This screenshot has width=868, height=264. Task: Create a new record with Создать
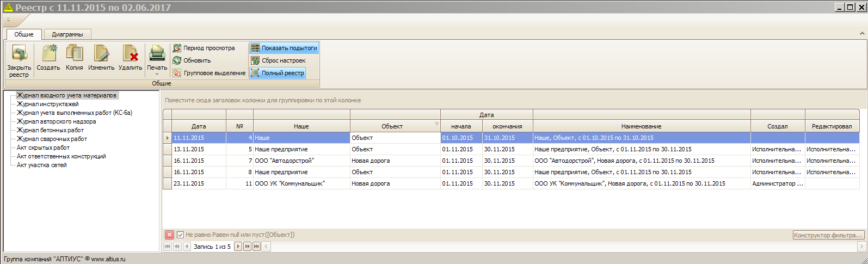(48, 54)
